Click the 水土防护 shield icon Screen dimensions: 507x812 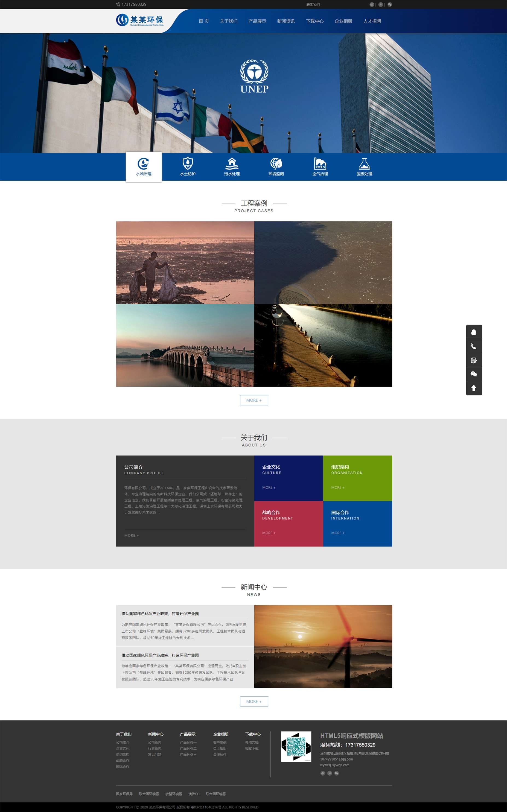[x=187, y=164]
